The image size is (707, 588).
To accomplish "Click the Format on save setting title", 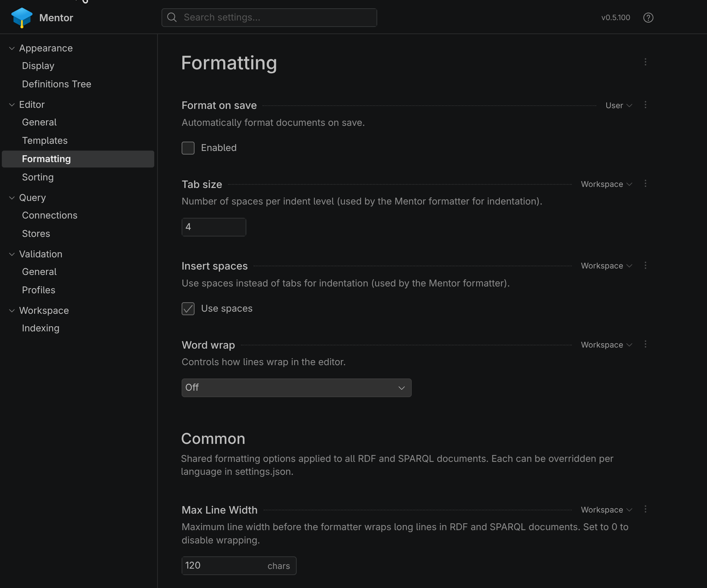I will tap(219, 105).
